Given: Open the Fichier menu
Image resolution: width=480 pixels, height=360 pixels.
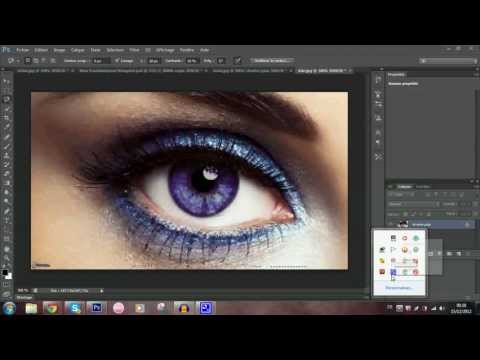Looking at the screenshot, I should (23, 50).
